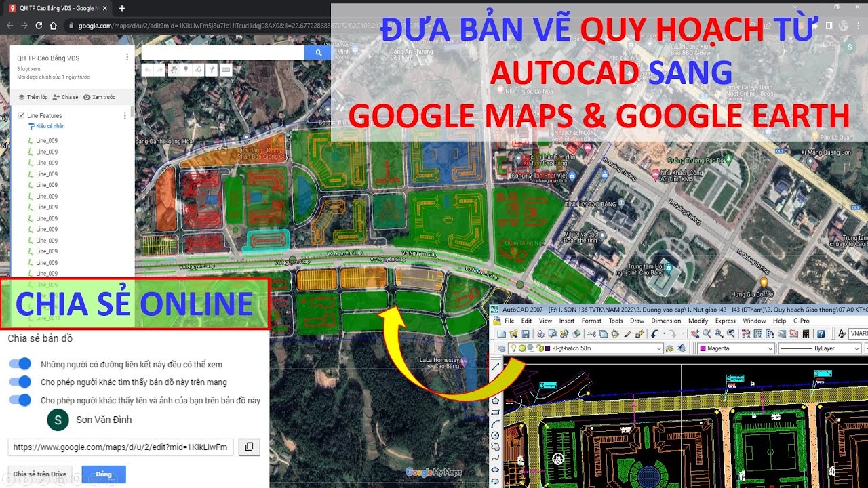Image resolution: width=868 pixels, height=488 pixels.
Task: Click the share link URL field
Action: tap(121, 447)
